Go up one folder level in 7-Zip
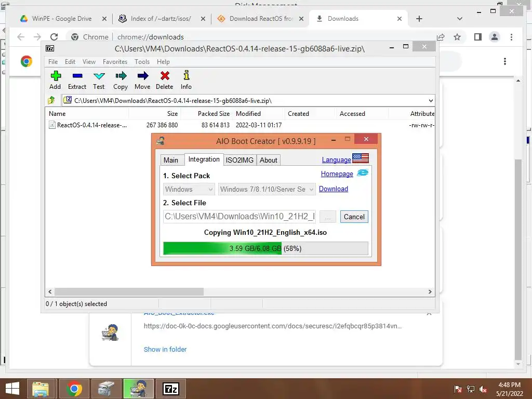Screen dimensions: 532x399 [x=51, y=100]
